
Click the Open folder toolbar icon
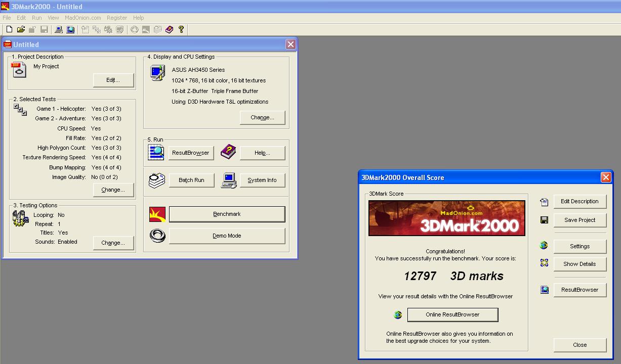[21, 30]
